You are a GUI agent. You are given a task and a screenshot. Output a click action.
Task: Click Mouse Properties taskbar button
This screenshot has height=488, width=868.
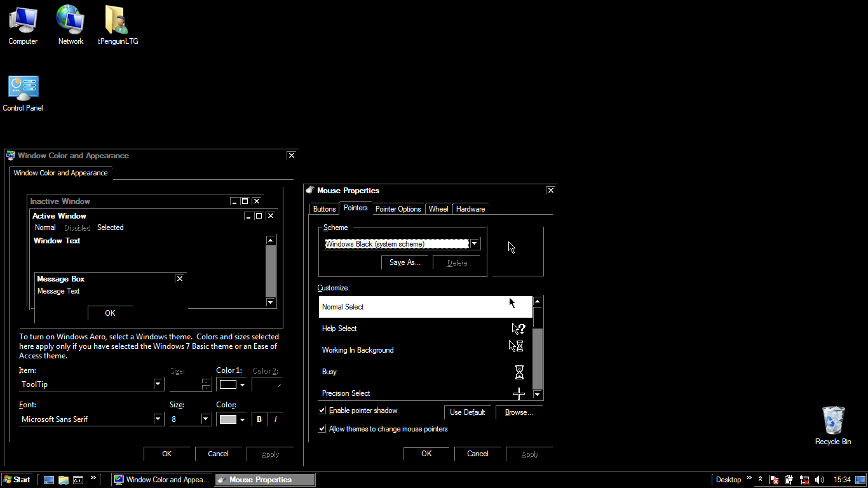tap(265, 480)
